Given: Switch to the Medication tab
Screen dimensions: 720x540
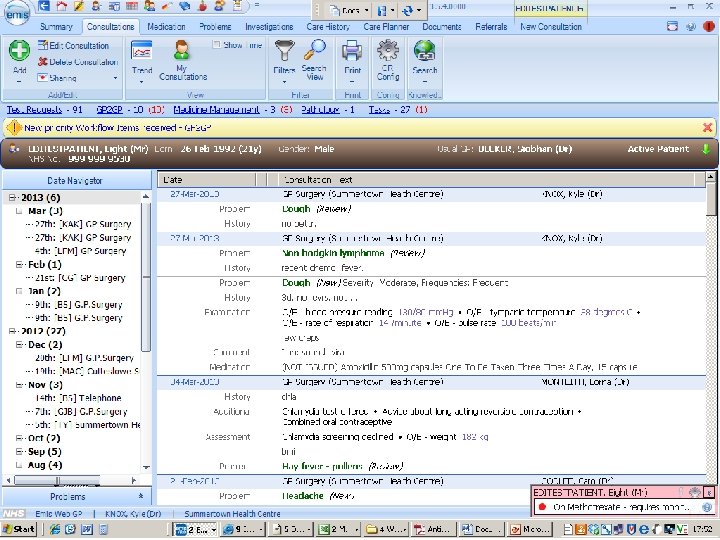Looking at the screenshot, I should pyautogui.click(x=166, y=27).
